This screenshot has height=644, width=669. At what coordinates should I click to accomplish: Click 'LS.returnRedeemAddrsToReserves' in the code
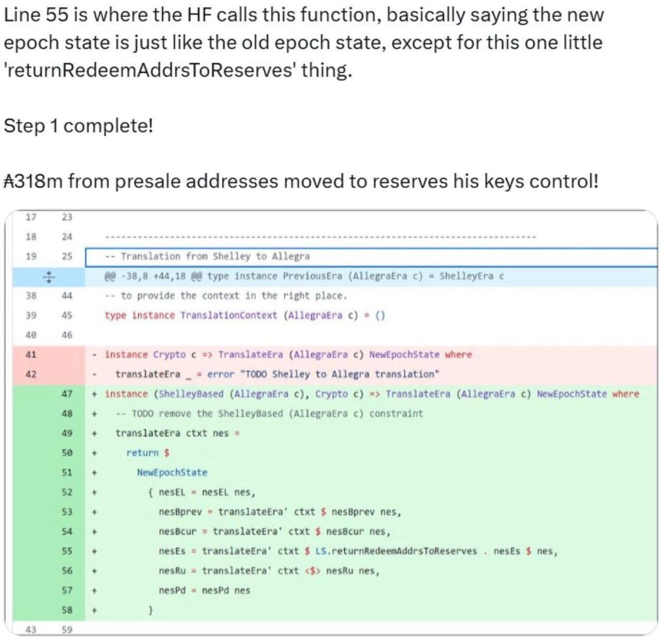[396, 551]
